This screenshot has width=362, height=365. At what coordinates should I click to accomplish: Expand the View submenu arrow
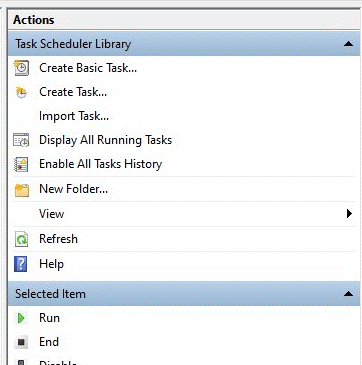pyautogui.click(x=349, y=213)
